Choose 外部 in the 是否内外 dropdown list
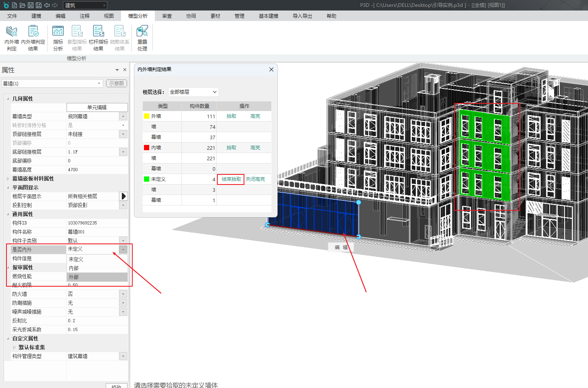This screenshot has height=388, width=588. 97,277
